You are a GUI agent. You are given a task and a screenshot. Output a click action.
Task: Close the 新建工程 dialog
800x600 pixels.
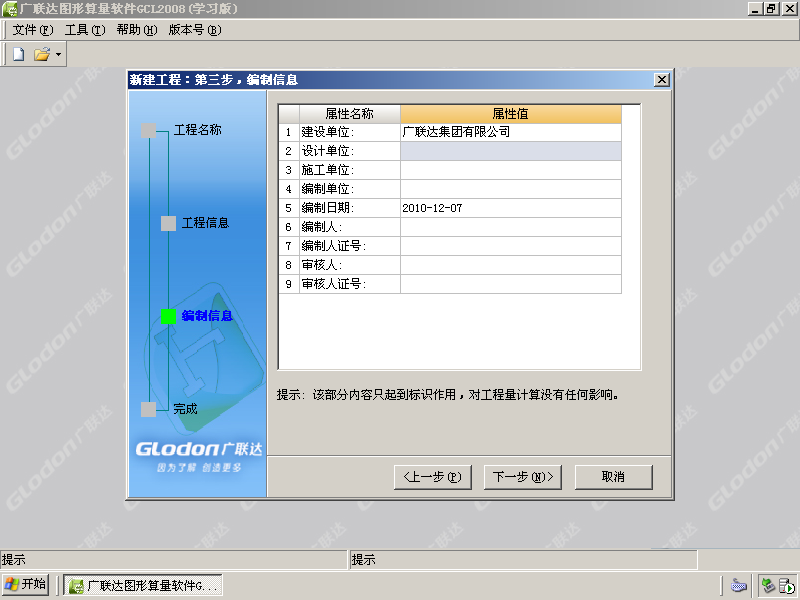662,80
